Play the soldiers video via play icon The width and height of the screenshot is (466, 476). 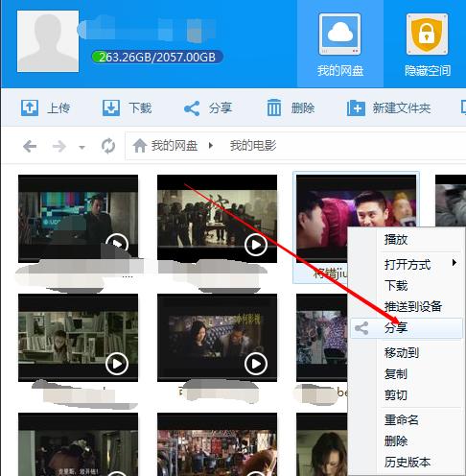(x=256, y=245)
